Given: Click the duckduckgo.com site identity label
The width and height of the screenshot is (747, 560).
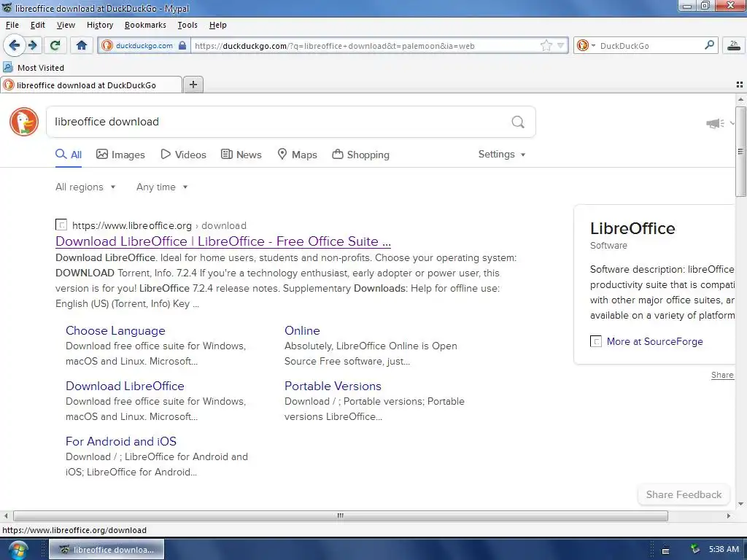Looking at the screenshot, I should point(144,46).
